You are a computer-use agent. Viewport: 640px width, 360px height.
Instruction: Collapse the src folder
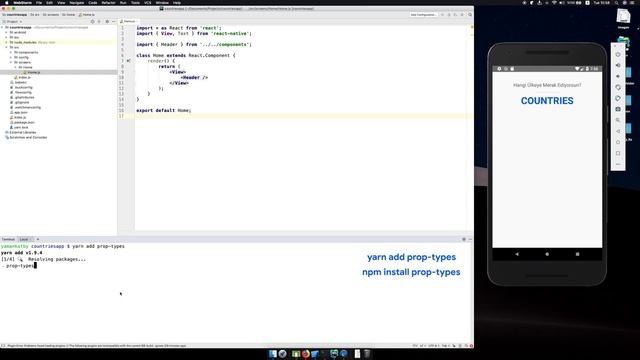7,47
